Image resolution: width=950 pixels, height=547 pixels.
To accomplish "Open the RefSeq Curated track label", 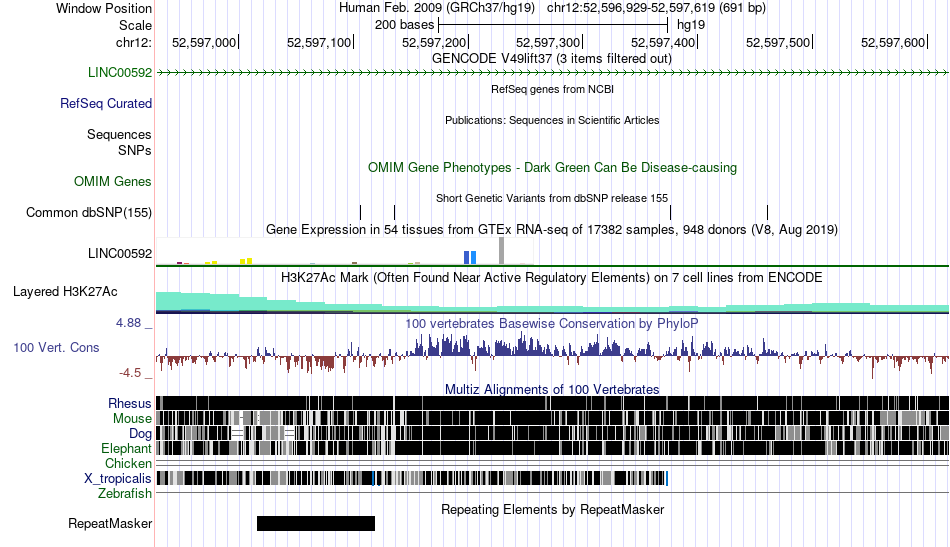I will pyautogui.click(x=105, y=104).
